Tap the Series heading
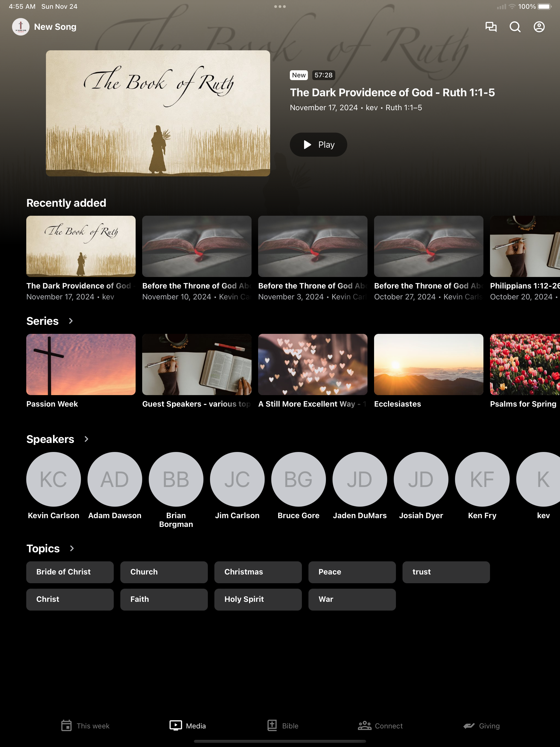The image size is (560, 747). tap(43, 321)
